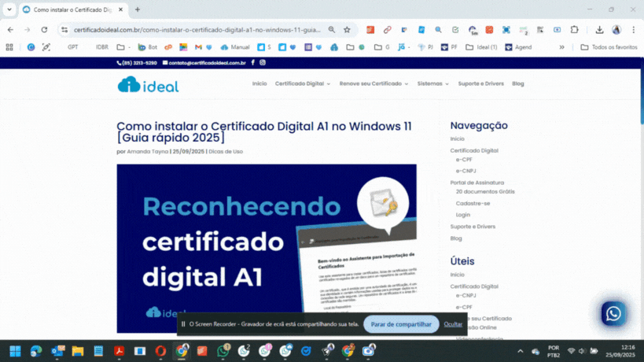Open the browser Extensions puzzle icon
The height and width of the screenshot is (362, 644).
(575, 30)
